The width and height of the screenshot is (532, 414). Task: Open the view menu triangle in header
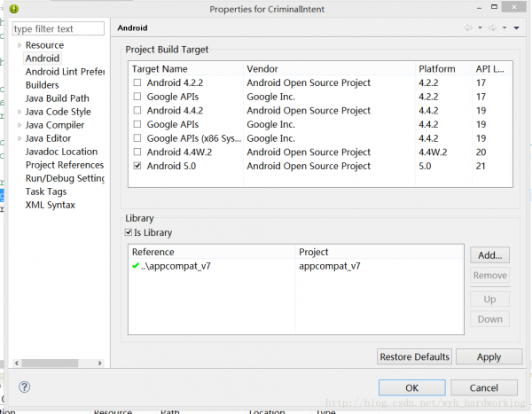pyautogui.click(x=516, y=27)
